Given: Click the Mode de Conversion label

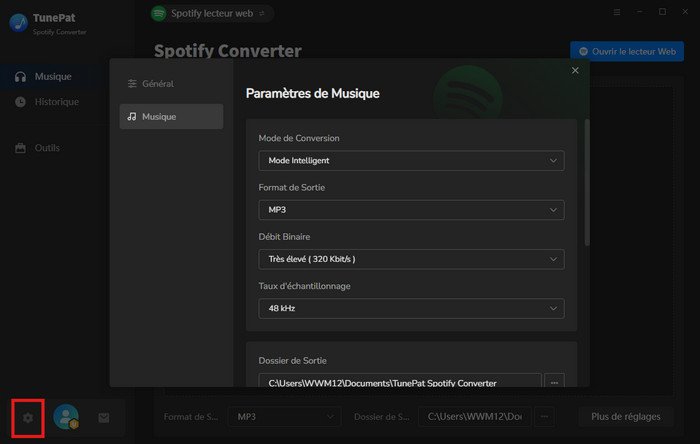Looking at the screenshot, I should [x=299, y=138].
